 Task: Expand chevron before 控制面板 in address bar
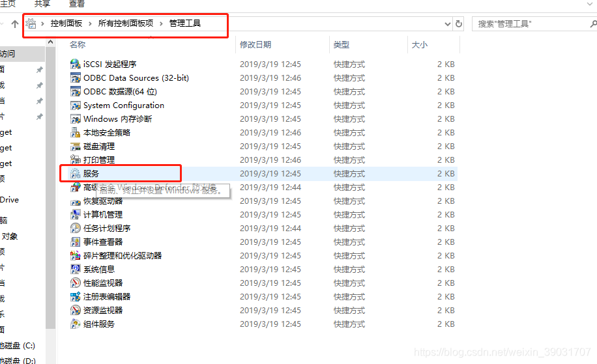(42, 23)
